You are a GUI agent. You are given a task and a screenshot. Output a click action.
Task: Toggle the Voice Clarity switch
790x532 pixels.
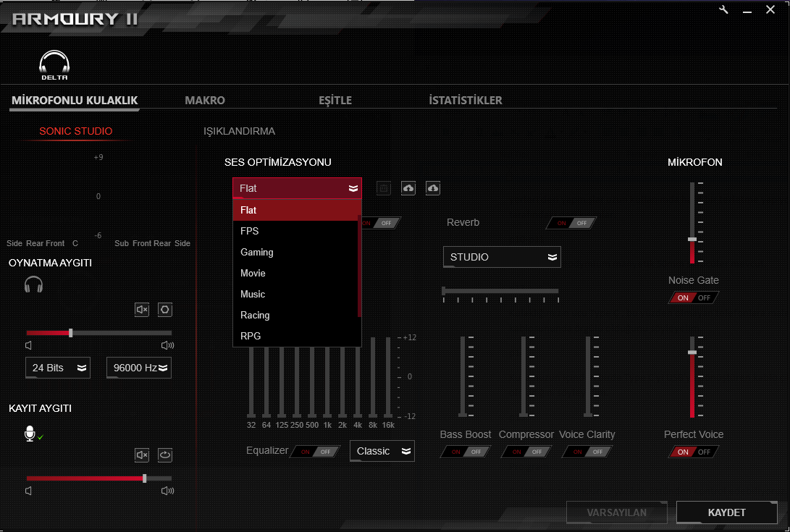tap(587, 452)
